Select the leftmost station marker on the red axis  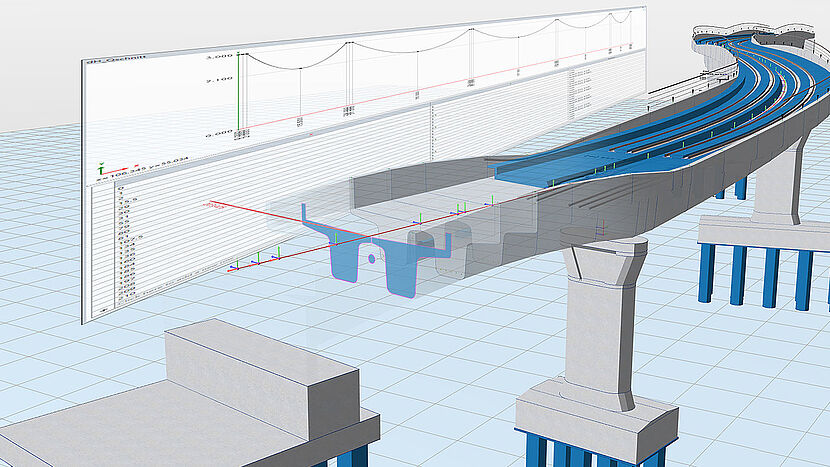234,267
